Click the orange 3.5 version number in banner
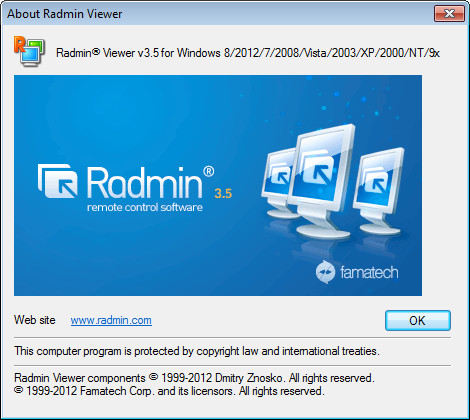This screenshot has width=470, height=420. click(x=223, y=194)
